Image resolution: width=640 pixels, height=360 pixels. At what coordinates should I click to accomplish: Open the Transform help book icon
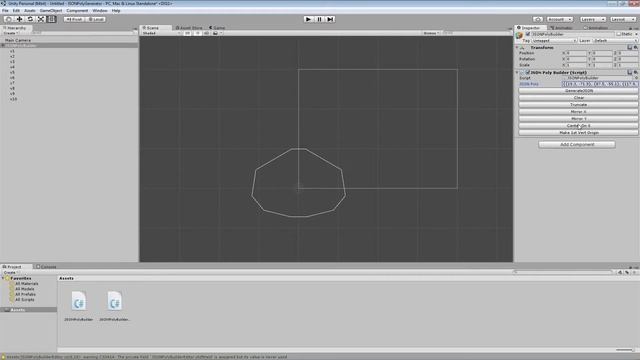coord(629,48)
